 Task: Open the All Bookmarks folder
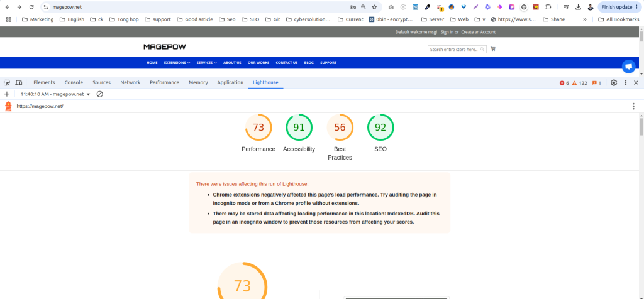point(619,19)
